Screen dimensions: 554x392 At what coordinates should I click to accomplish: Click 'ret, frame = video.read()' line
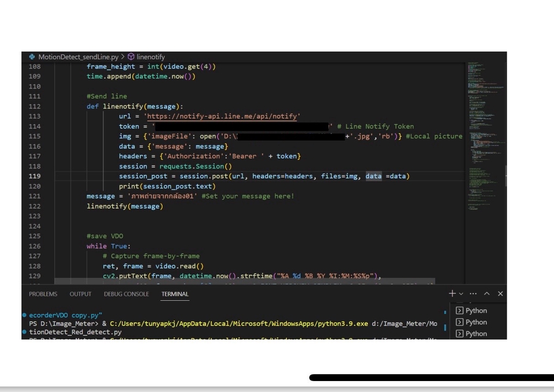pos(153,266)
